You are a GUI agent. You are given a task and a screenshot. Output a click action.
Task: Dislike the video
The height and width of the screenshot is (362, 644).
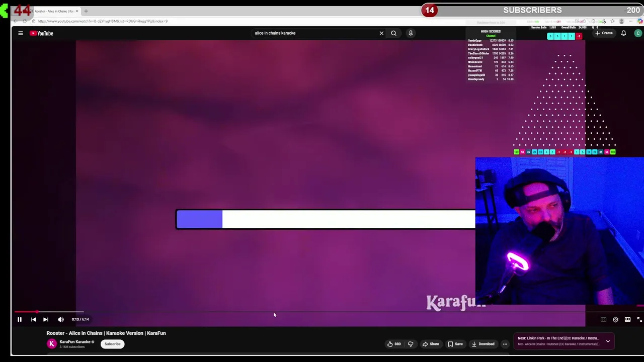[411, 344]
